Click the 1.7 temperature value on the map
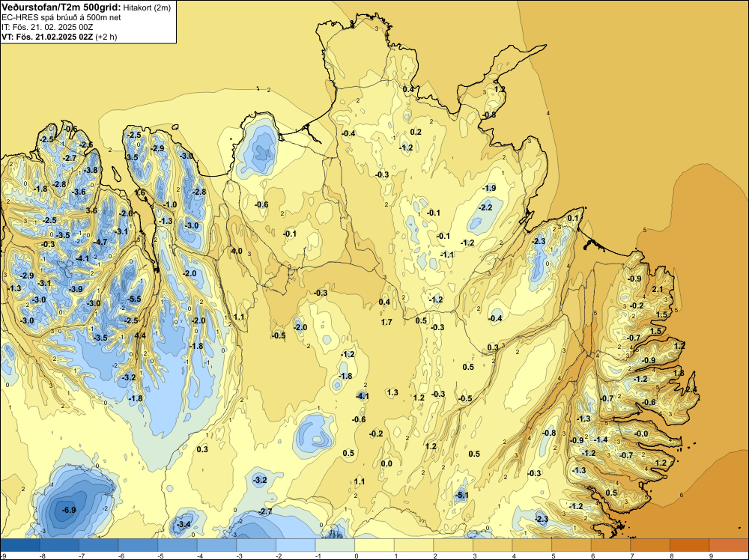 (386, 322)
